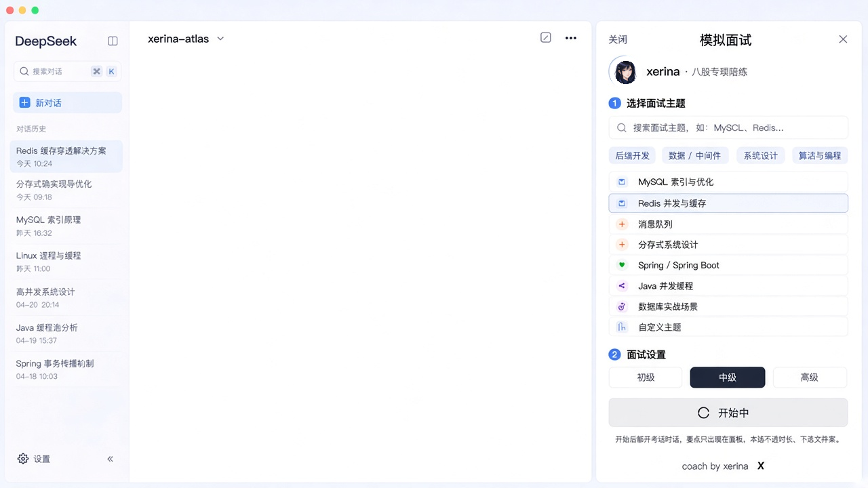The width and height of the screenshot is (868, 488).
Task: Click the K shortcut key badge
Action: 111,71
